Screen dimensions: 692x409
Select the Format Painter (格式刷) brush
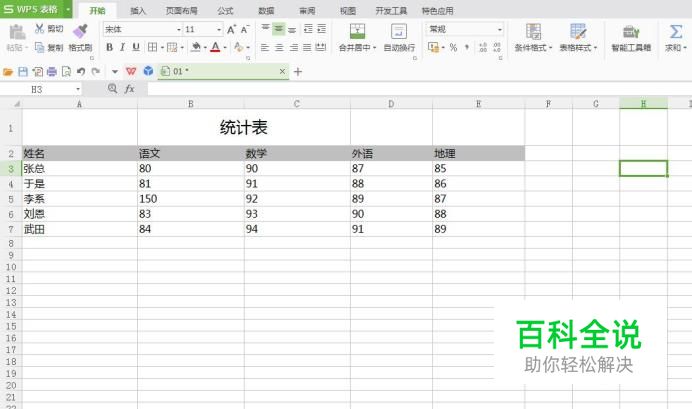[x=80, y=31]
